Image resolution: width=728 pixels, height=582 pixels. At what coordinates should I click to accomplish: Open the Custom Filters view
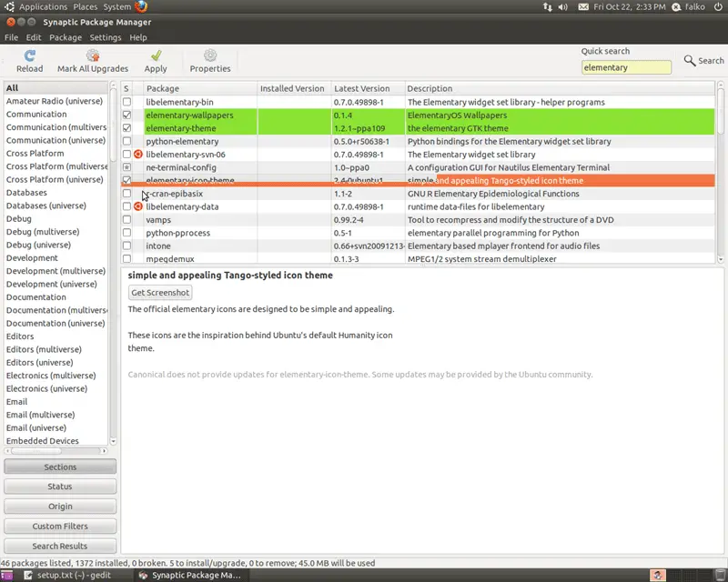click(60, 527)
